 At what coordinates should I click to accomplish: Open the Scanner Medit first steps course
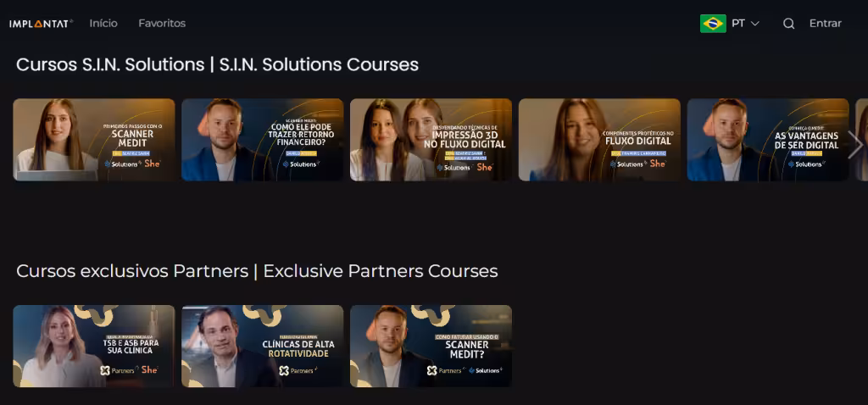[x=94, y=140]
